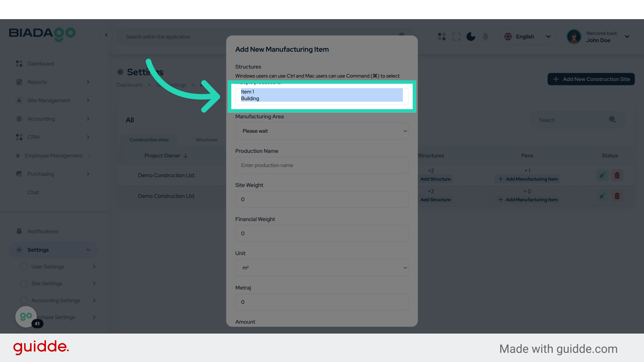Image resolution: width=644 pixels, height=362 pixels.
Task: Click the Production Name input field
Action: point(322,165)
